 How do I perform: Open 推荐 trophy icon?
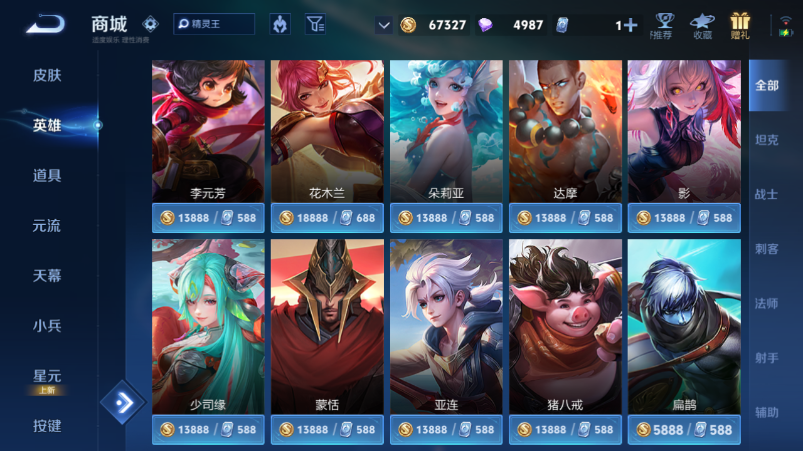click(662, 26)
